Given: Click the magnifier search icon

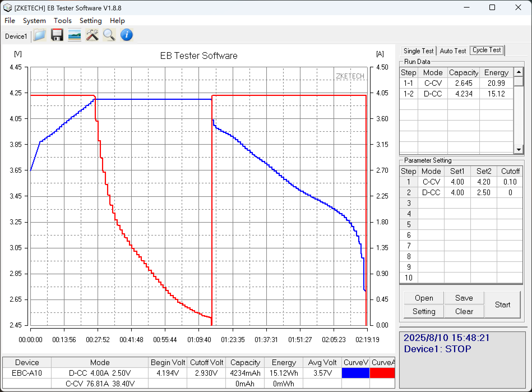Looking at the screenshot, I should [109, 35].
